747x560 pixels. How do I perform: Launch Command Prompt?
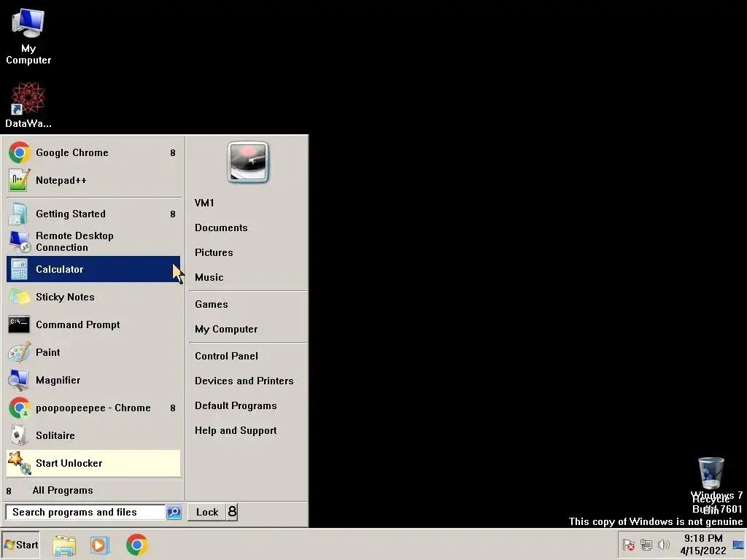(x=93, y=324)
